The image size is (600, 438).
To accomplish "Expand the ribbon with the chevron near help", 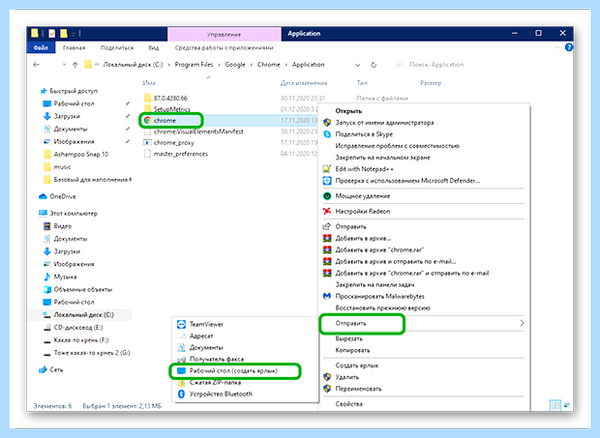I will point(557,48).
